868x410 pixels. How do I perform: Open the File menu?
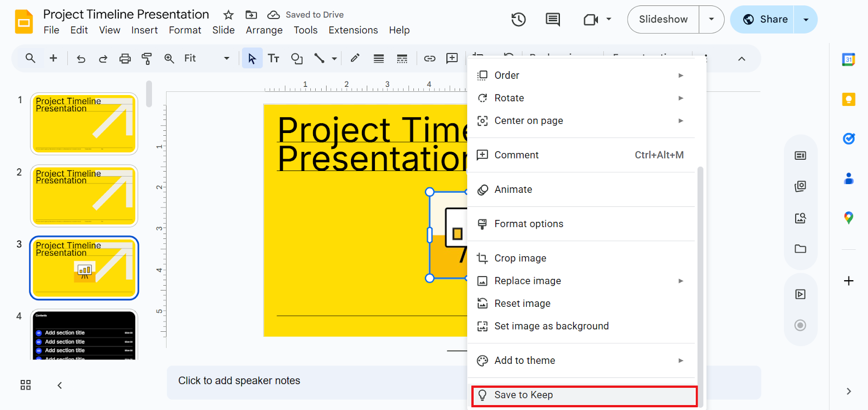[x=52, y=30]
